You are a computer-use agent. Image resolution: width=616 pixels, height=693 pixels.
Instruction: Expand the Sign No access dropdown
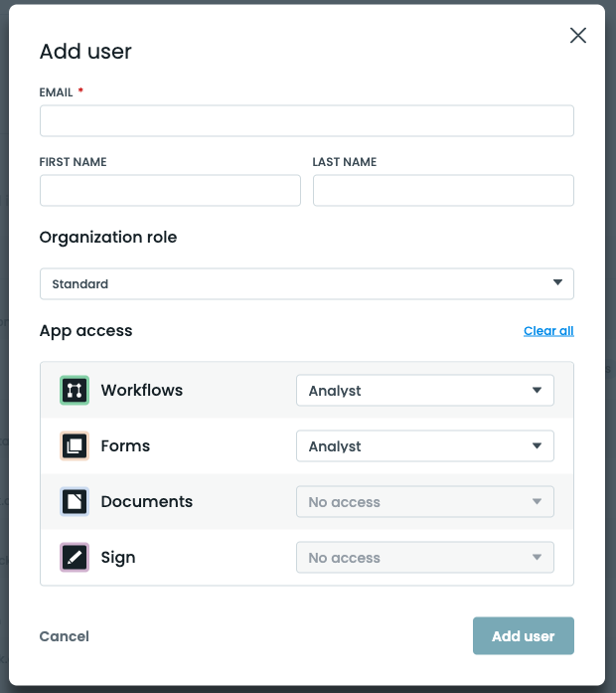[x=424, y=558]
